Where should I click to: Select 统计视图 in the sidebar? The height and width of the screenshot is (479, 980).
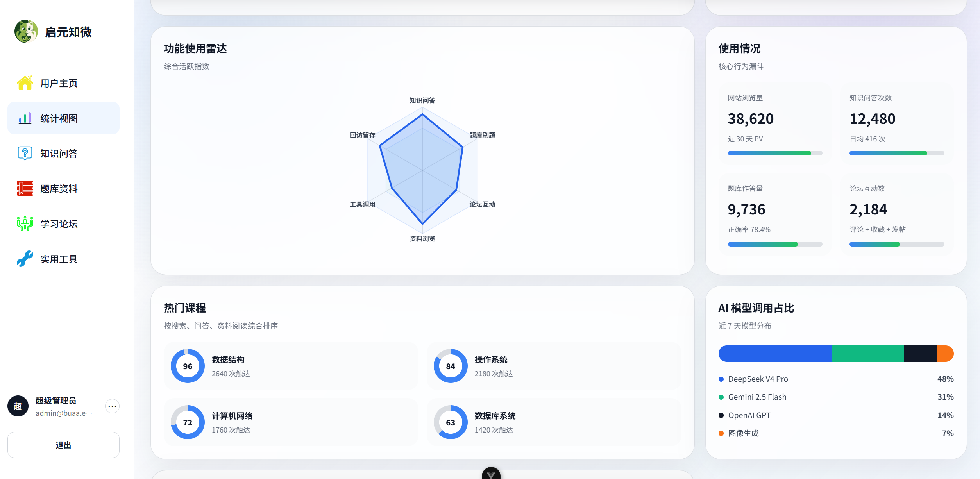coord(63,118)
